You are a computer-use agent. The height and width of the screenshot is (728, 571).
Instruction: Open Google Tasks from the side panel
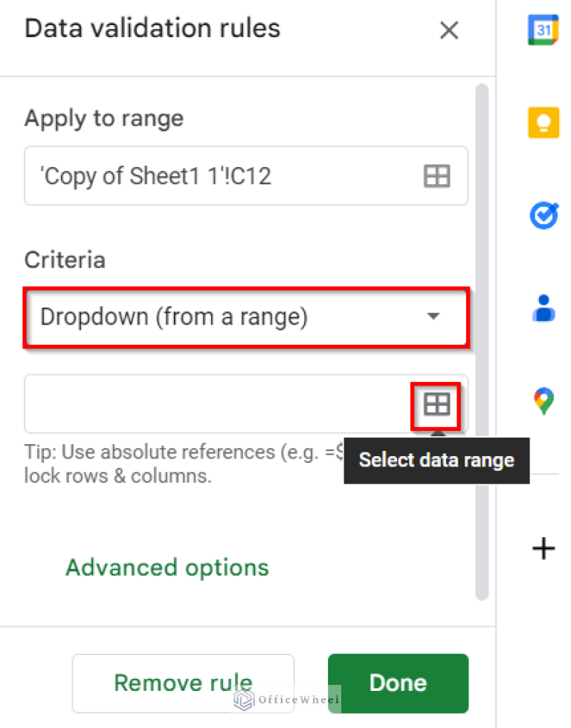coord(543,215)
